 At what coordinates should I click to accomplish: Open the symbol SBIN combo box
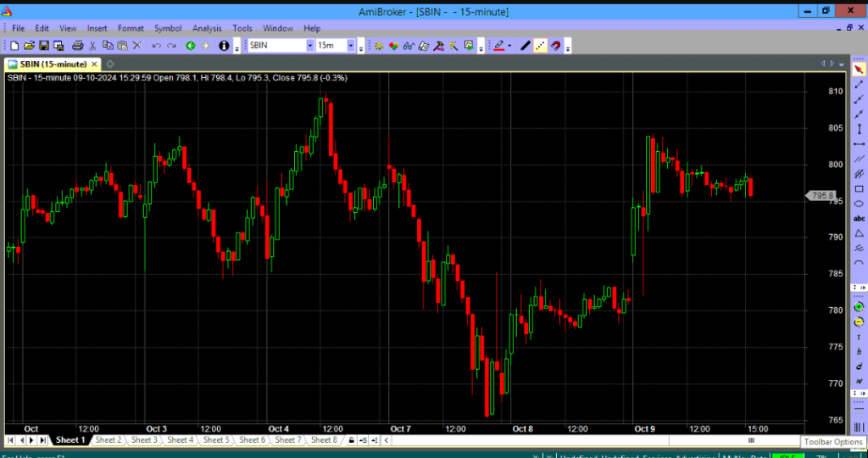(281, 46)
